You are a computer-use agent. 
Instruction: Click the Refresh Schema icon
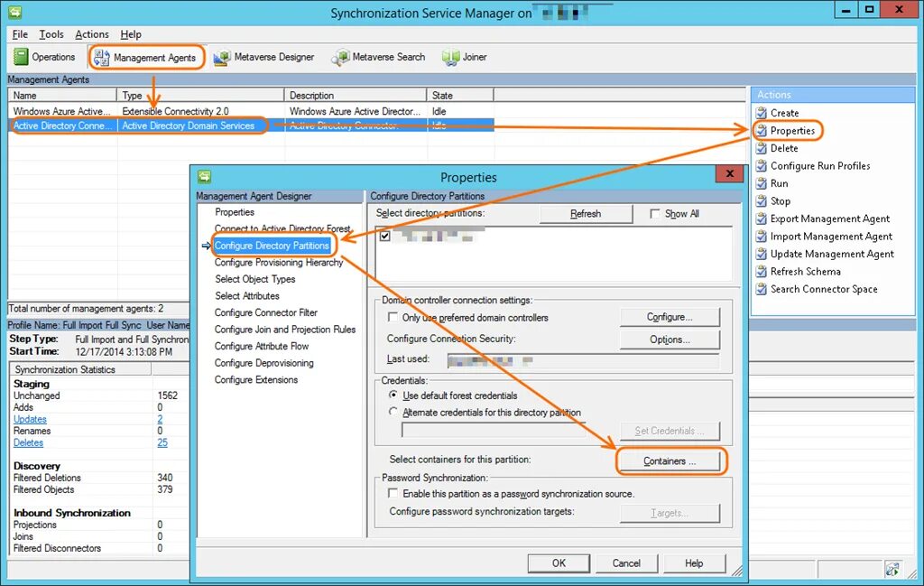point(762,271)
